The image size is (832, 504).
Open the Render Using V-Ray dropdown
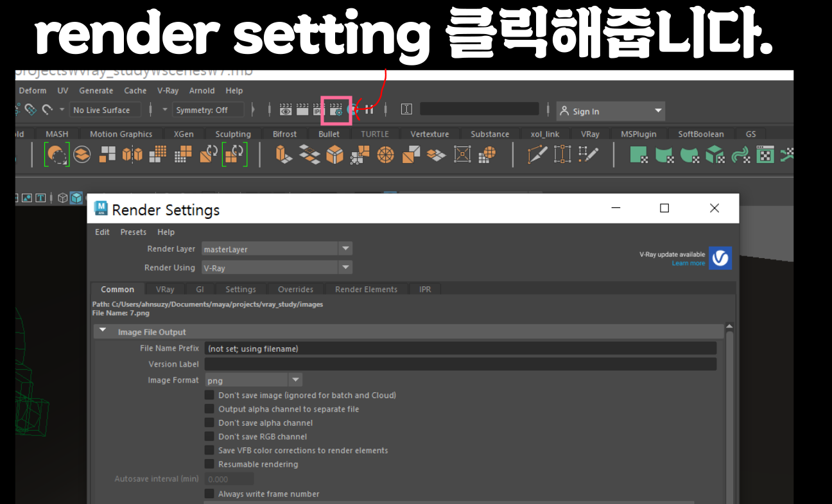pos(277,268)
